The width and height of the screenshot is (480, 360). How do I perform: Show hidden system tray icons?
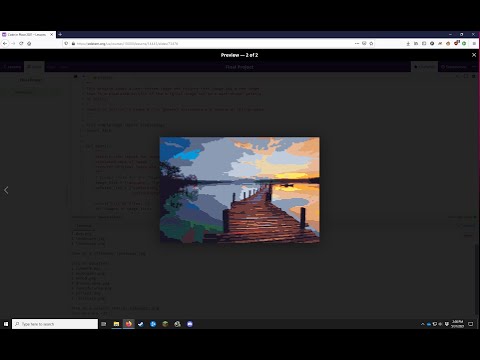click(x=423, y=324)
